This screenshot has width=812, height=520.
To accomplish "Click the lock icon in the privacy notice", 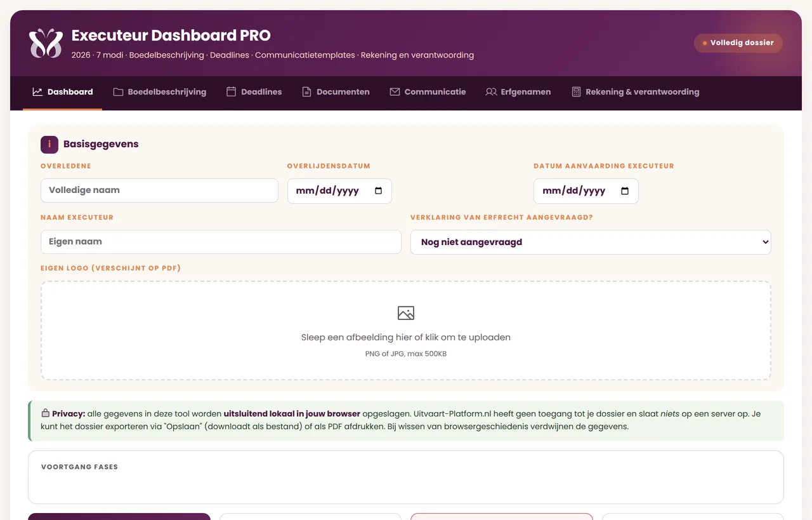I will coord(46,413).
